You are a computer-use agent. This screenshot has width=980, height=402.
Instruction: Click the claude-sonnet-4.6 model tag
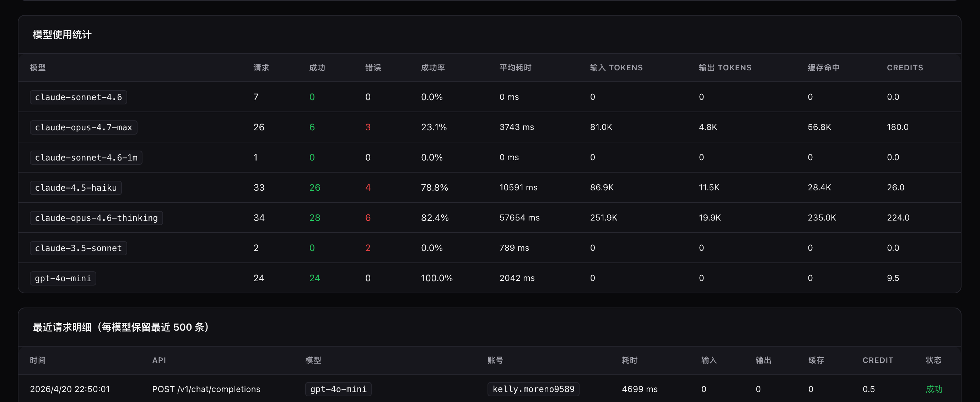79,97
